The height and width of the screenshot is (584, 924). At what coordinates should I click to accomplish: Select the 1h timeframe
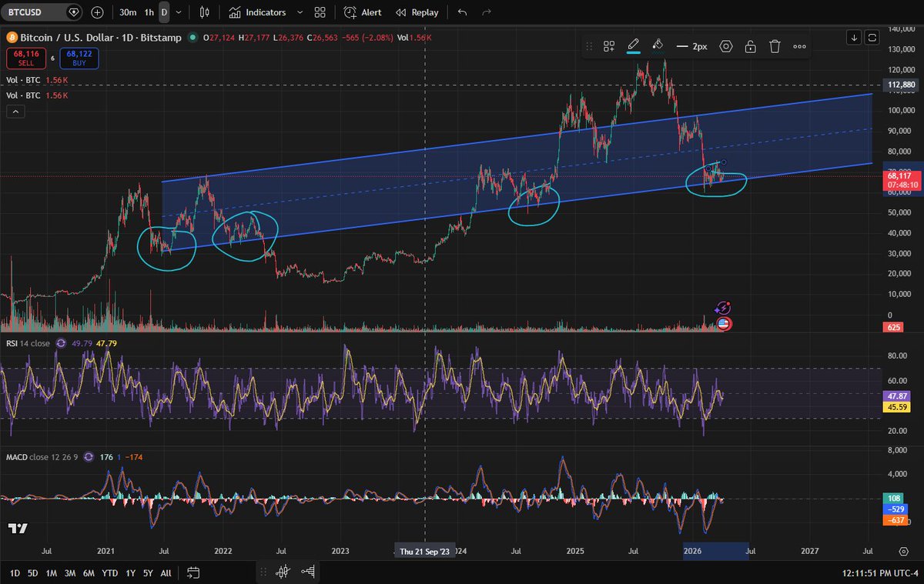[149, 12]
